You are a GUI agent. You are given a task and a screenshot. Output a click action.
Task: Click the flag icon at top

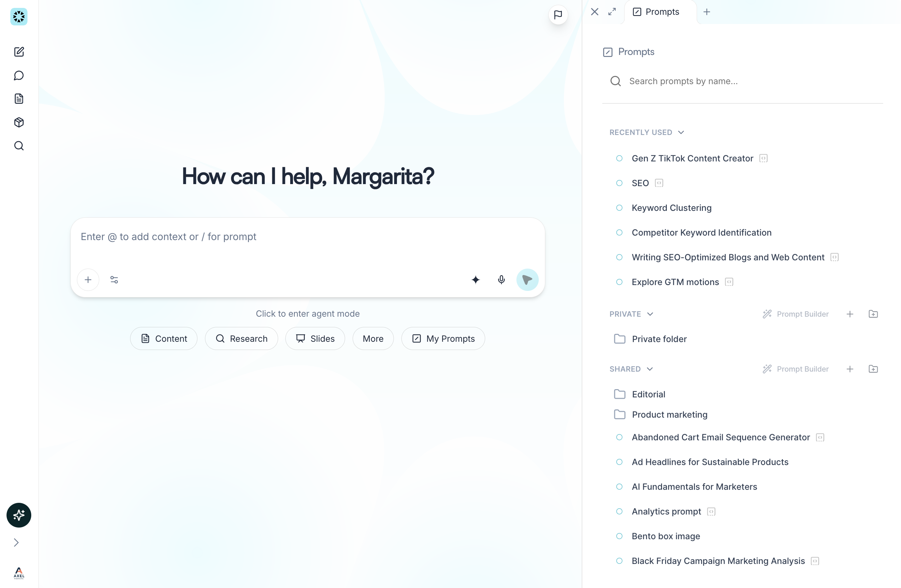pyautogui.click(x=558, y=15)
